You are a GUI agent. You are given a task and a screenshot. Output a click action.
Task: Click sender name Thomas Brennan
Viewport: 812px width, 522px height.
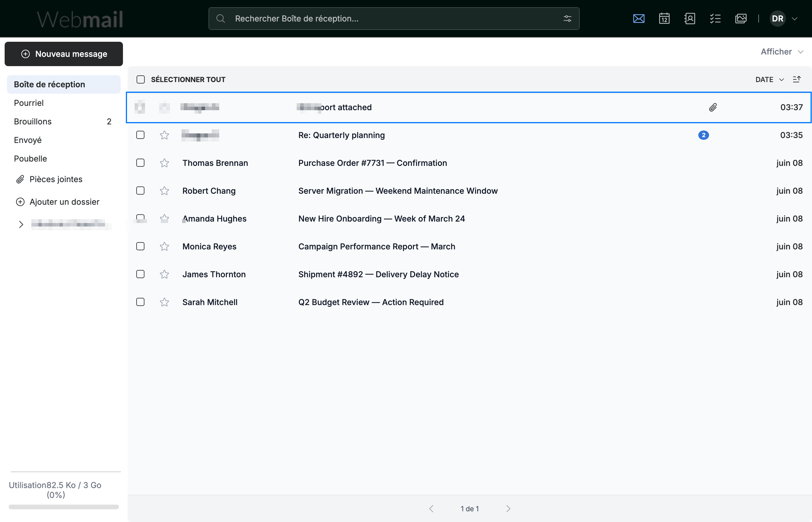click(x=215, y=163)
